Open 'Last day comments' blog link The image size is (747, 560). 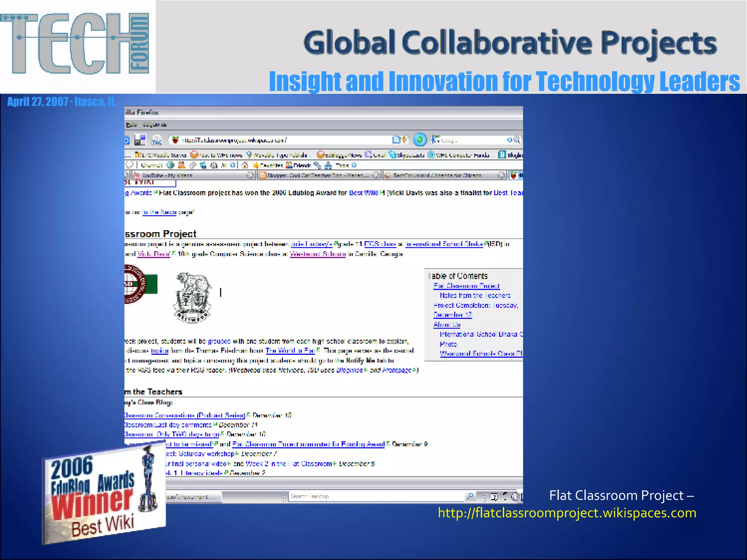point(169,425)
